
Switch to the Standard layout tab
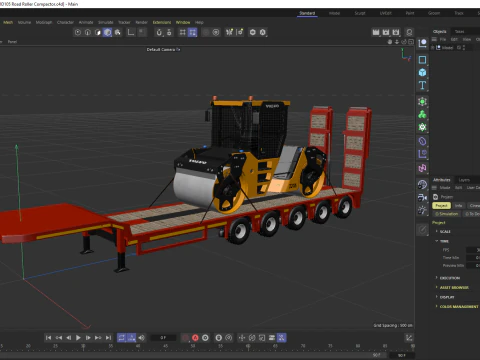[x=307, y=13]
